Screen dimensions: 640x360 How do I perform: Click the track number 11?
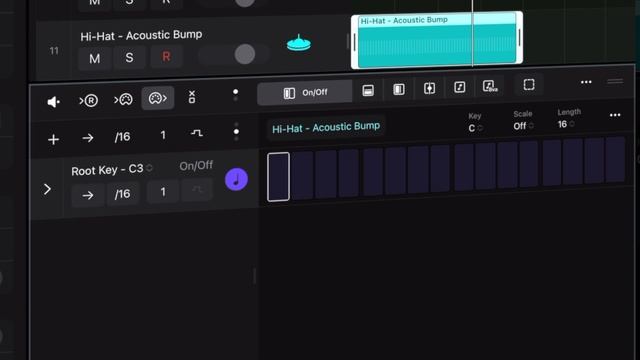pyautogui.click(x=54, y=51)
